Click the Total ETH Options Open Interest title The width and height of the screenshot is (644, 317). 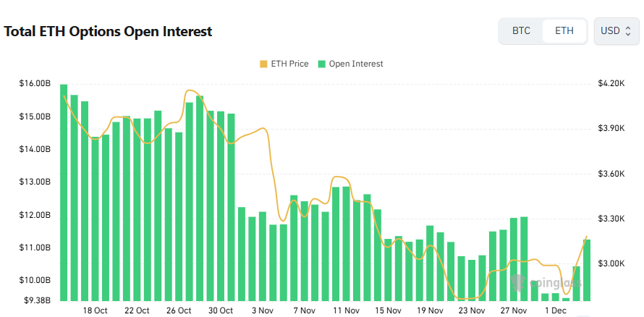tap(108, 32)
